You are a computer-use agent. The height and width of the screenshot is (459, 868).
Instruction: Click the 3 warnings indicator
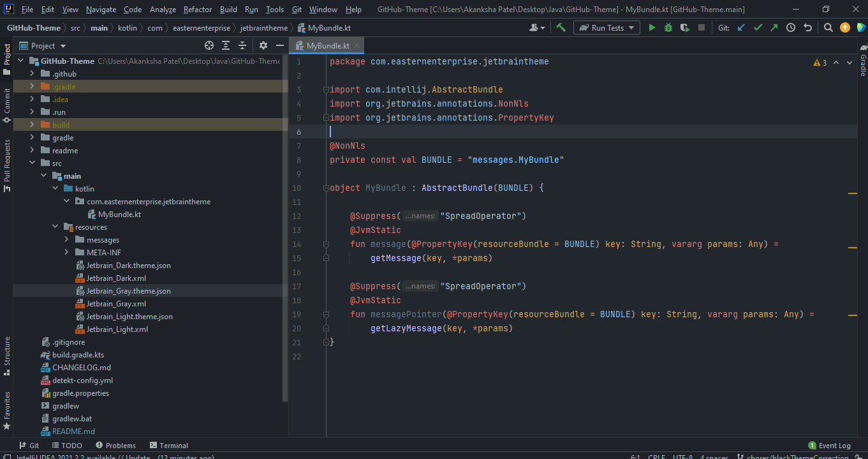click(x=820, y=63)
